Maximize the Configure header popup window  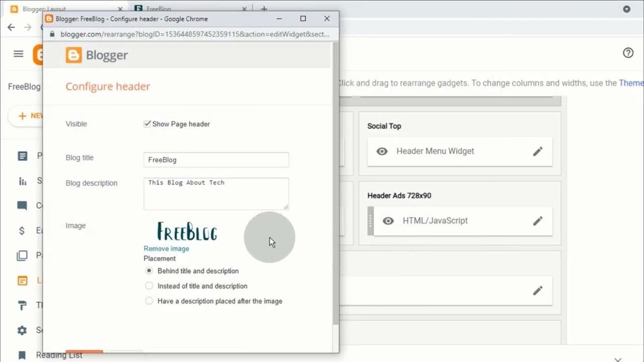303,19
